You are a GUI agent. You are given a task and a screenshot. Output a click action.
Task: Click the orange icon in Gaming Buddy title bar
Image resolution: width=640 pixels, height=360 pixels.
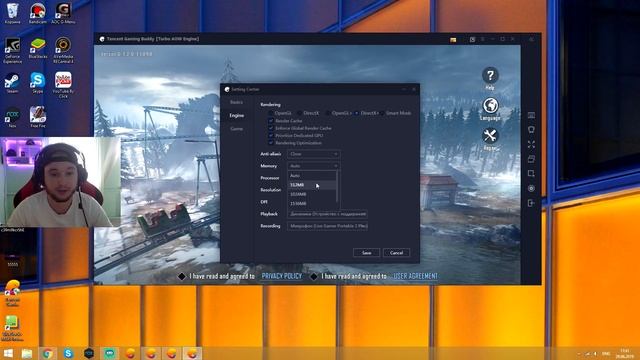453,40
